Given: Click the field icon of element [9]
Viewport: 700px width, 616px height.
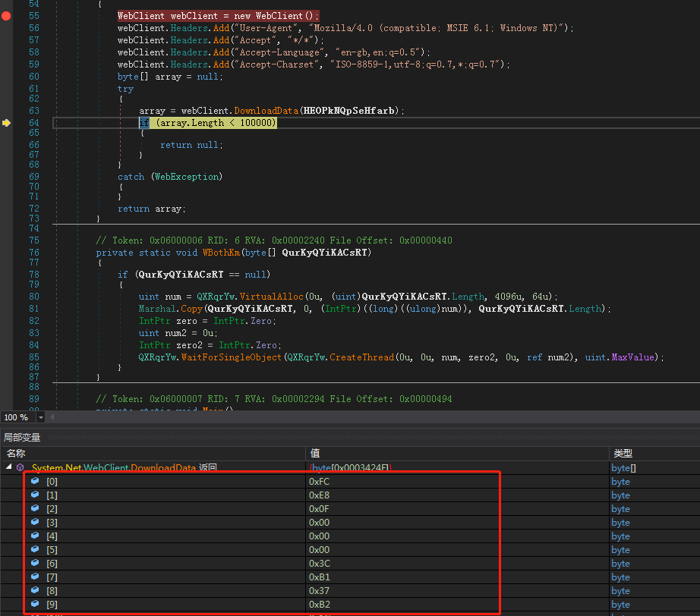Looking at the screenshot, I should pyautogui.click(x=35, y=604).
